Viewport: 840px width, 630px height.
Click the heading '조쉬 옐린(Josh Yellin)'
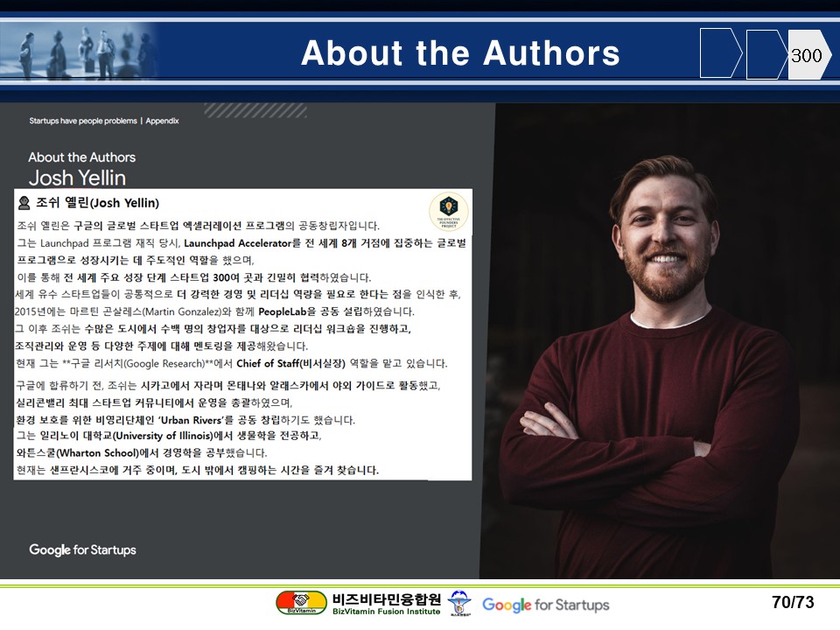pyautogui.click(x=97, y=202)
